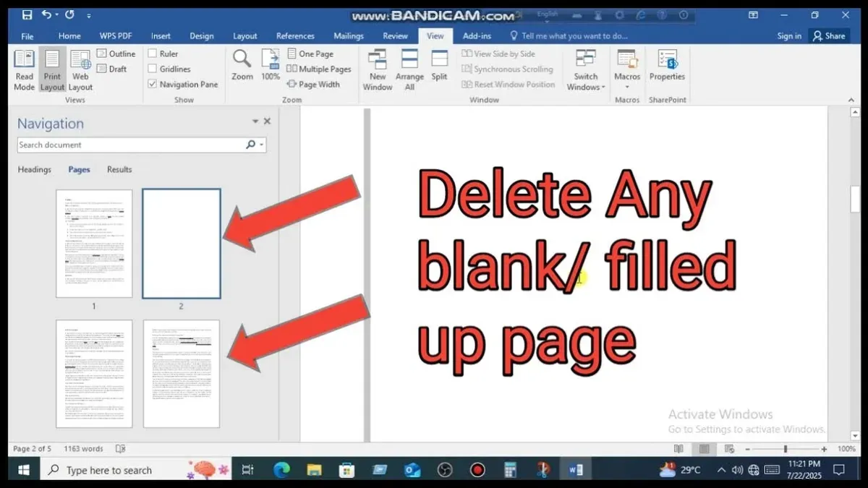Choose Multiple Pages zoom
Screen dimensions: 868x488
click(319, 69)
